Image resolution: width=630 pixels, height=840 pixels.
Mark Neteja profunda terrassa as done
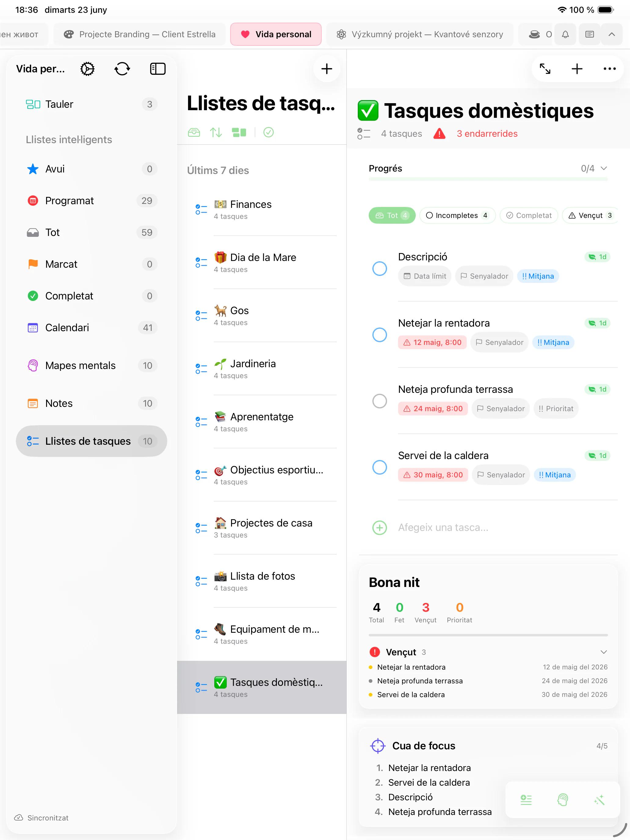tap(379, 401)
